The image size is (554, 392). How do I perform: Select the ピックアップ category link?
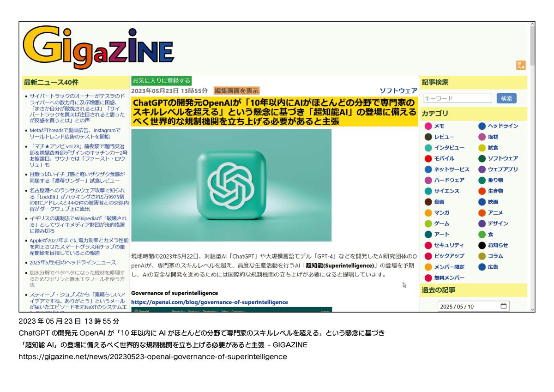click(x=449, y=256)
